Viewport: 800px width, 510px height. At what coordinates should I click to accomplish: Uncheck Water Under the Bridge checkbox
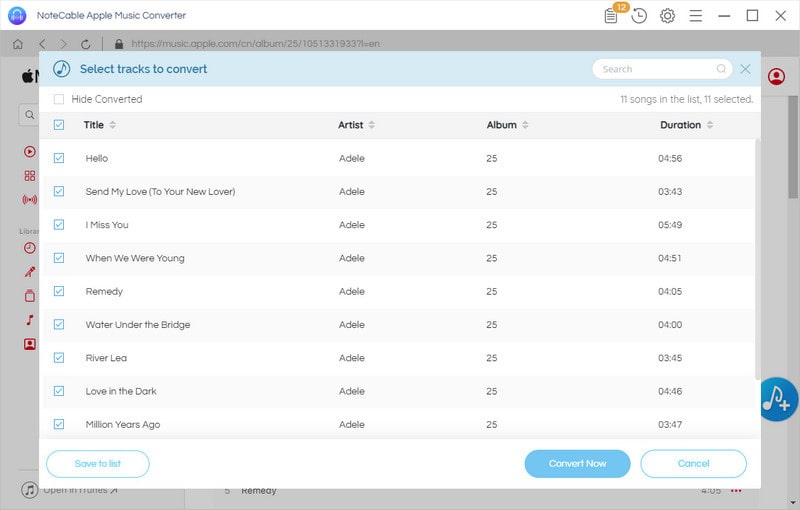[x=59, y=324]
